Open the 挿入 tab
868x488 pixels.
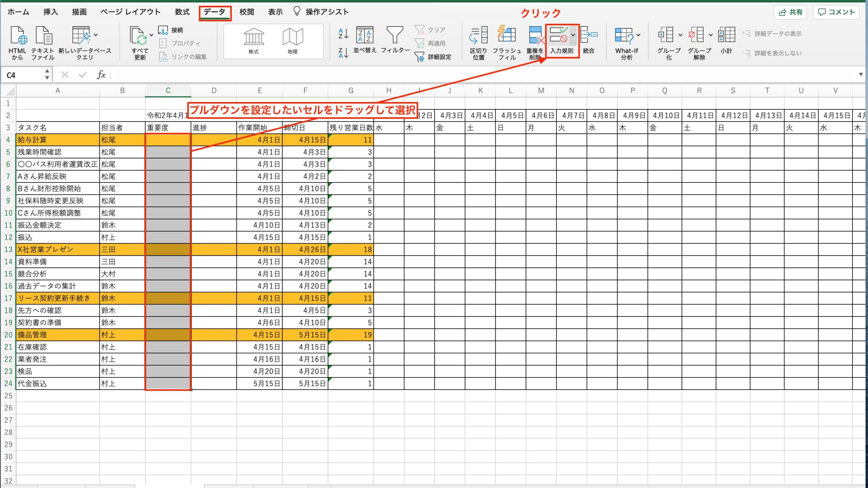51,12
